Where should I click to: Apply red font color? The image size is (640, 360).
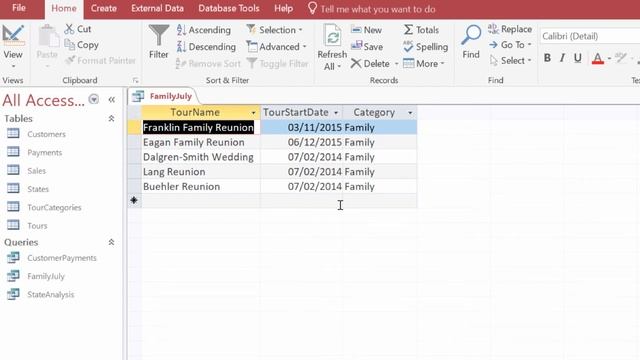(x=598, y=58)
